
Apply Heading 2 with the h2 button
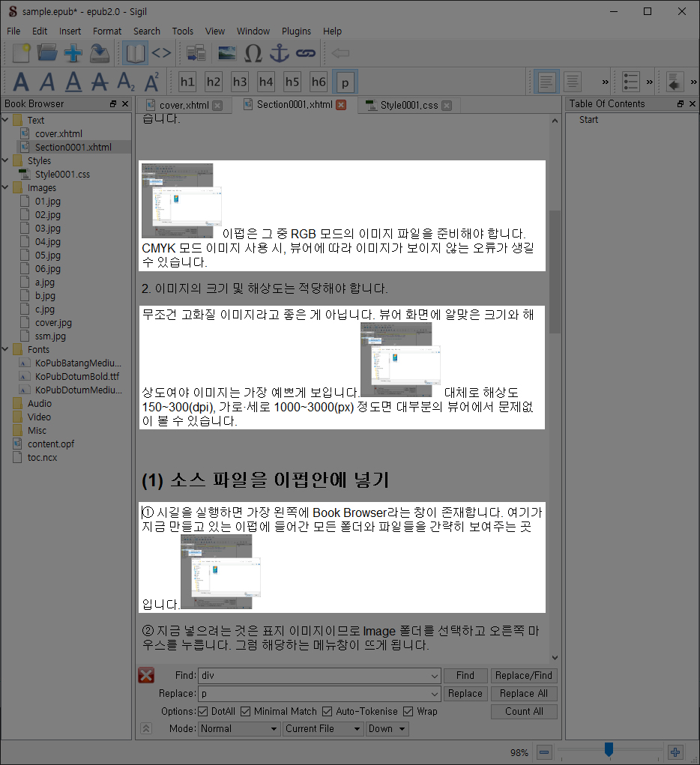(214, 82)
